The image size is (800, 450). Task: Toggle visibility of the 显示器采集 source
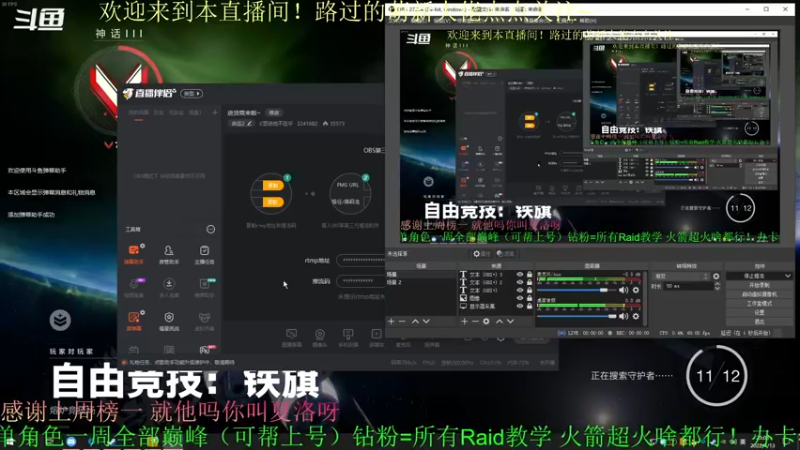(x=519, y=306)
